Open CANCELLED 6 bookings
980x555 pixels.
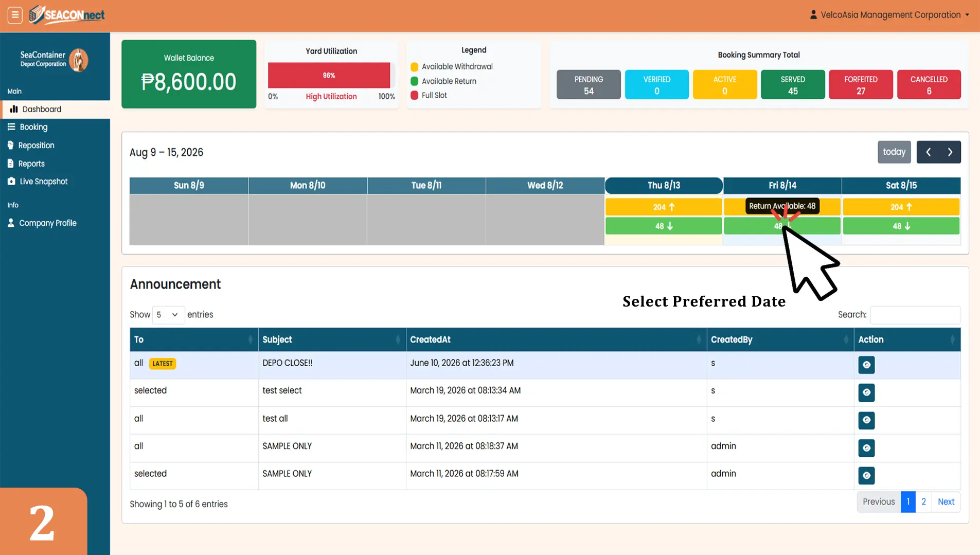coord(929,84)
